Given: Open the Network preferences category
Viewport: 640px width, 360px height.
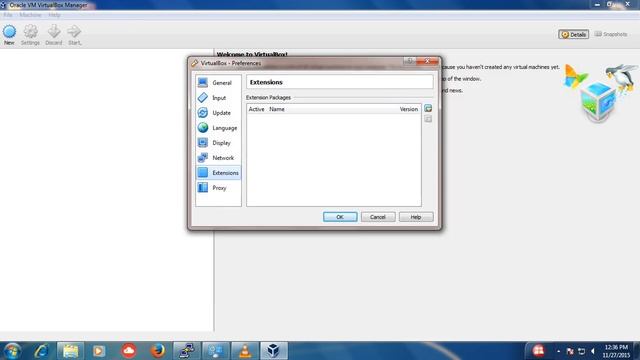Looking at the screenshot, I should point(218,158).
